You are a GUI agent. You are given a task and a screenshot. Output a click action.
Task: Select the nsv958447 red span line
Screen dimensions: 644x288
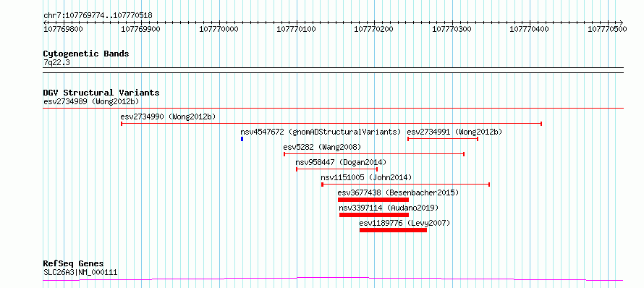336,169
